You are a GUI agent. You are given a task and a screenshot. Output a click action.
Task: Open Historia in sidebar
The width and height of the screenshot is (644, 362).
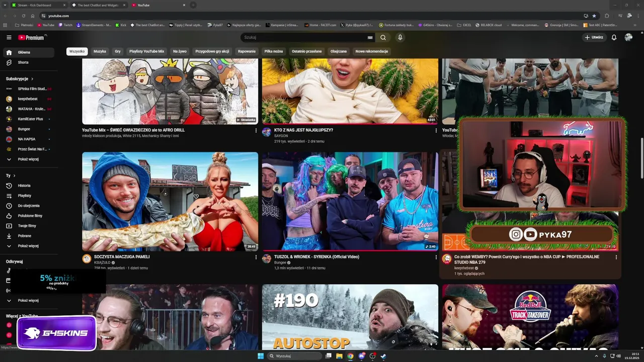[29, 186]
